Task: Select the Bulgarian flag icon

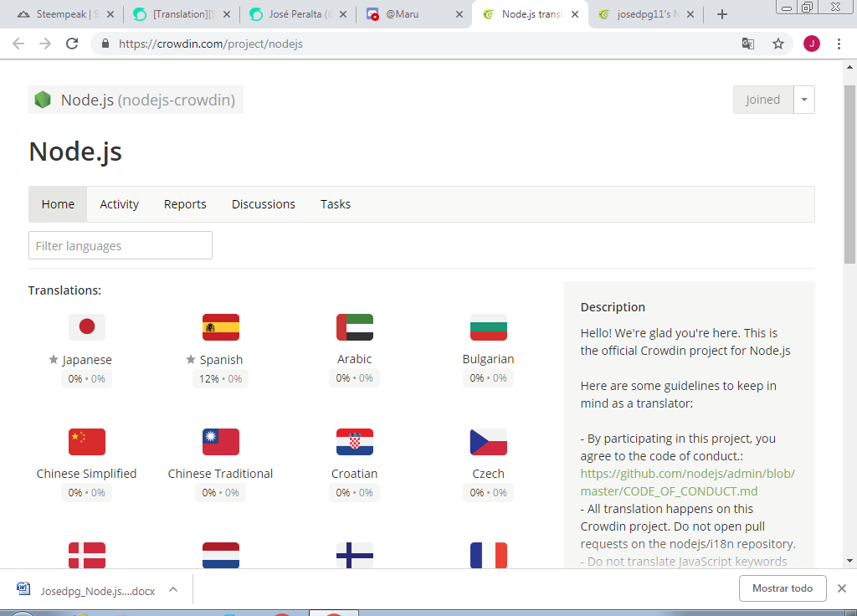Action: click(489, 327)
